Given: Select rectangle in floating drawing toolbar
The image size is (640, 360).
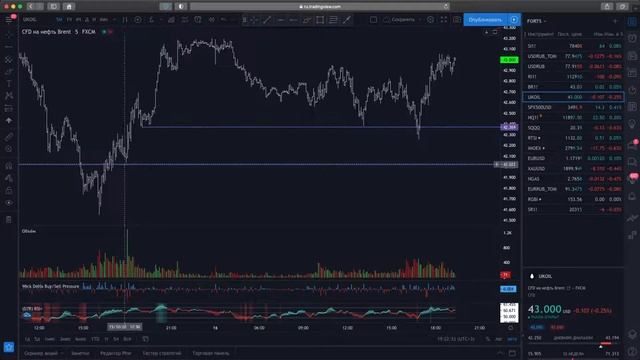Looking at the screenshot, I should coord(320,20).
